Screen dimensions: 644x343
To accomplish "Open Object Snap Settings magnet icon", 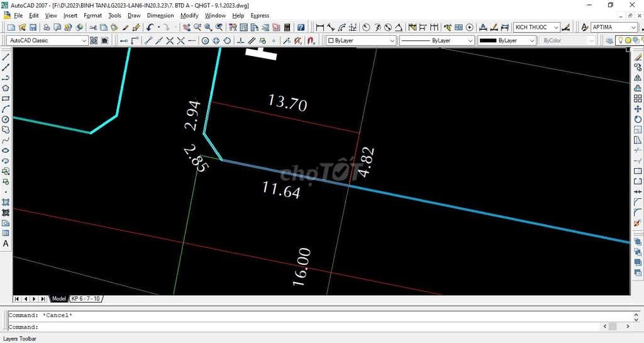I will pyautogui.click(x=311, y=41).
